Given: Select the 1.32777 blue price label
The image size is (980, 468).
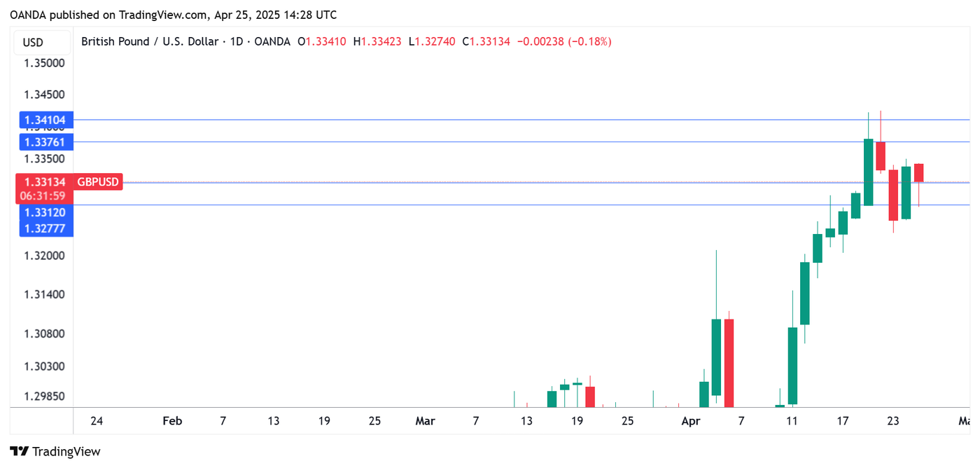Looking at the screenshot, I should [x=45, y=228].
